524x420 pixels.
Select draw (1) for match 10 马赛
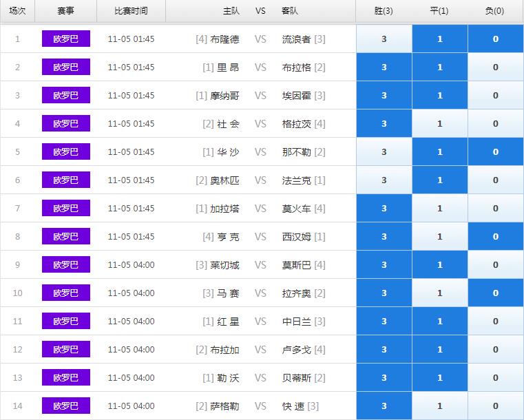440,293
